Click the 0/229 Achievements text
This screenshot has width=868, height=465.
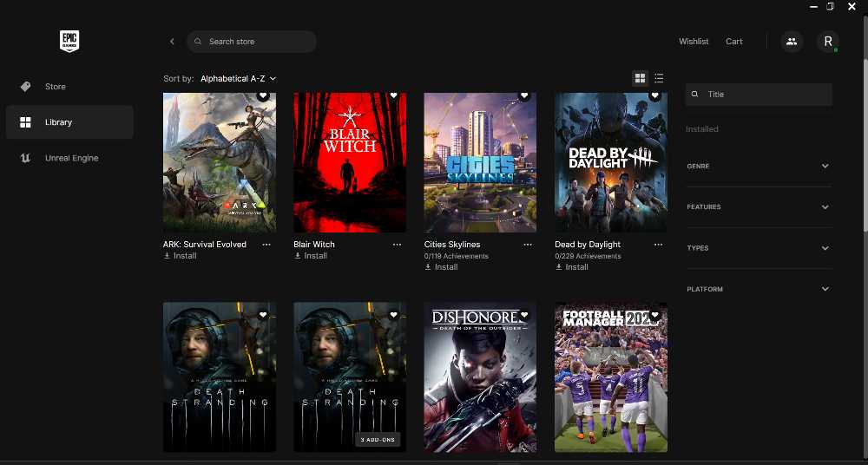coord(588,256)
